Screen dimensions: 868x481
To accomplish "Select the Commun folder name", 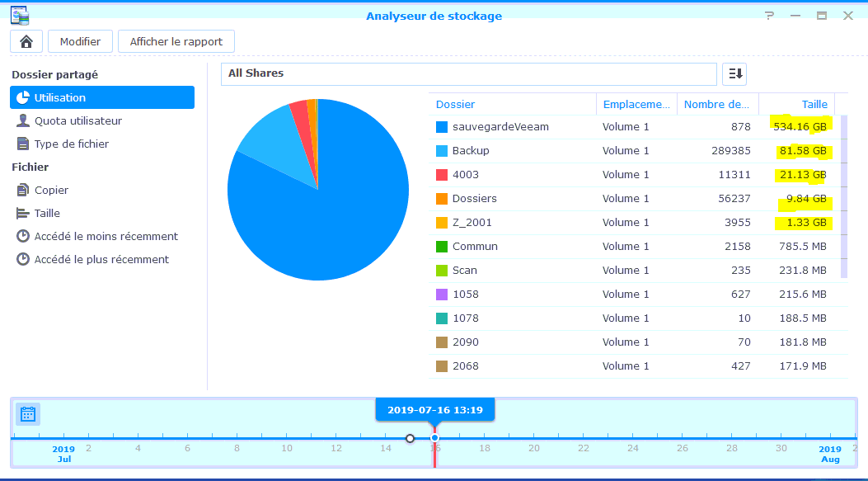I will [x=475, y=247].
